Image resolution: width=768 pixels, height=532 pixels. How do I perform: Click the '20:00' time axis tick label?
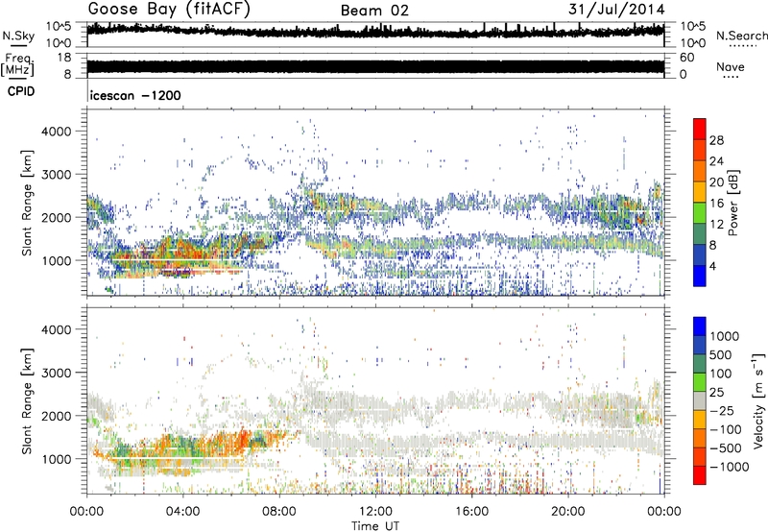pos(568,512)
